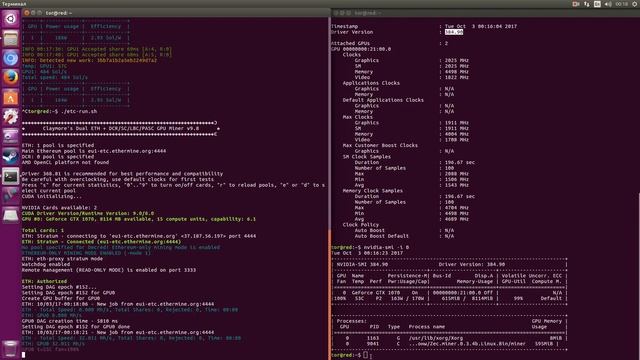Click the 'Total cards: 1' line

[x=43, y=231]
